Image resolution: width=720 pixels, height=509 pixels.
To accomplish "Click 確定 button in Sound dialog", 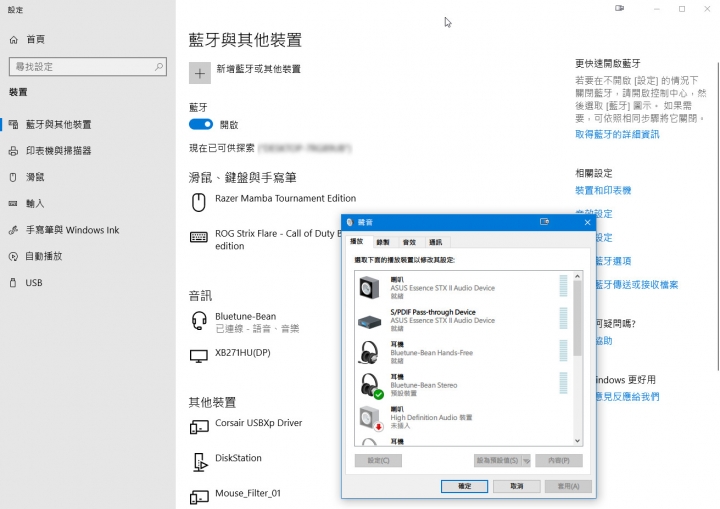I will point(464,486).
